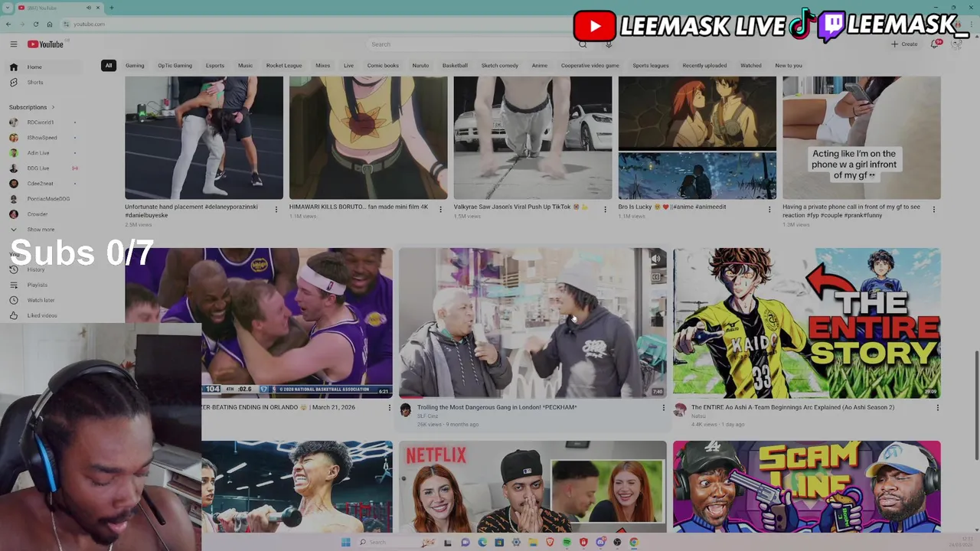Open THE ENTIRE STORY Ao Ashi thumbnail
This screenshot has height=551, width=980.
coord(807,322)
